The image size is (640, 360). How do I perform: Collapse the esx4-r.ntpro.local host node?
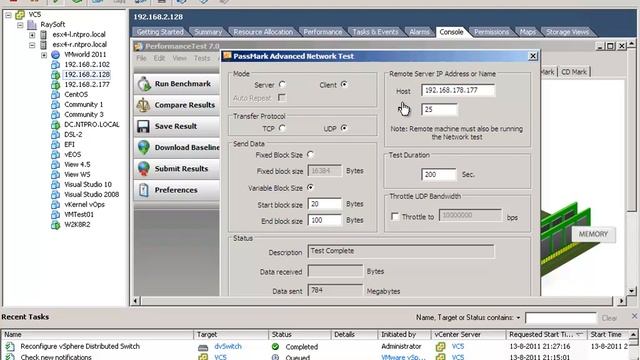32,45
